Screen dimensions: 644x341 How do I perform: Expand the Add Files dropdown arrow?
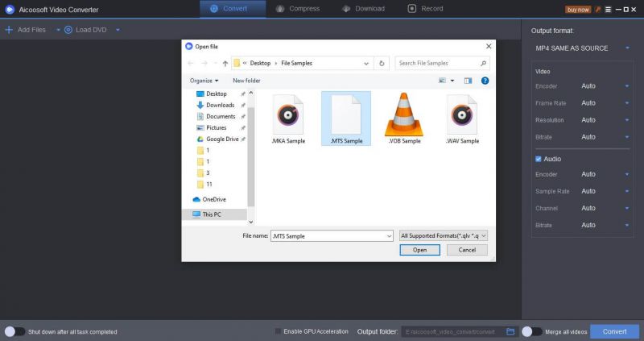[58, 30]
